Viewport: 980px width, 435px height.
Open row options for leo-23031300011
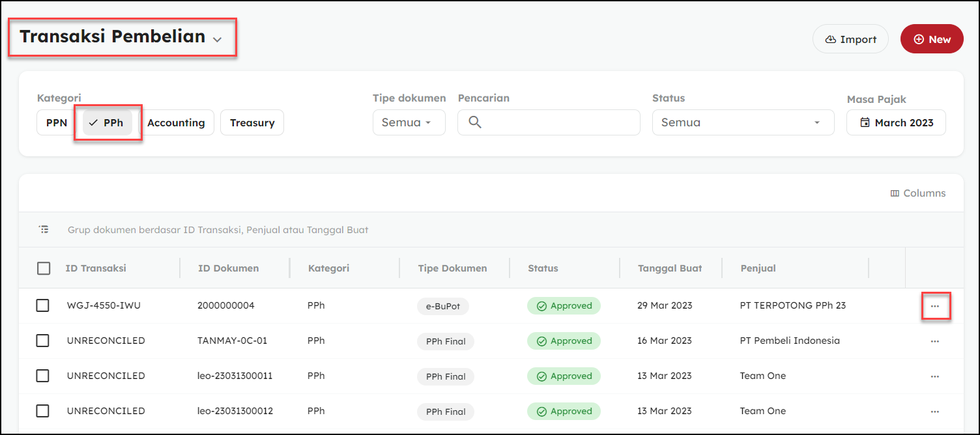(934, 376)
